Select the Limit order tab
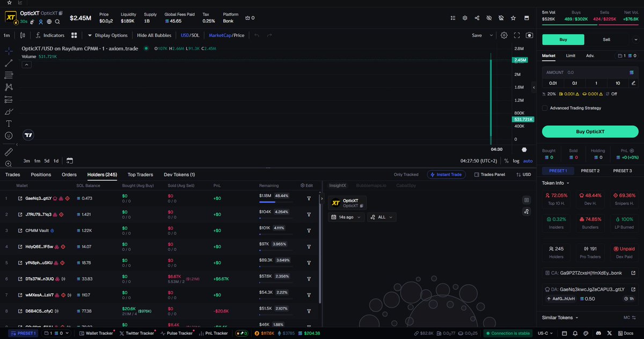The height and width of the screenshot is (339, 644). point(570,55)
